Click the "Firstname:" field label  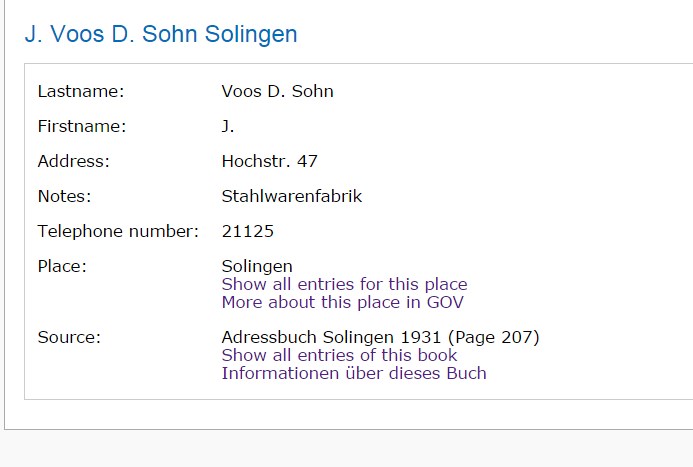tap(82, 126)
